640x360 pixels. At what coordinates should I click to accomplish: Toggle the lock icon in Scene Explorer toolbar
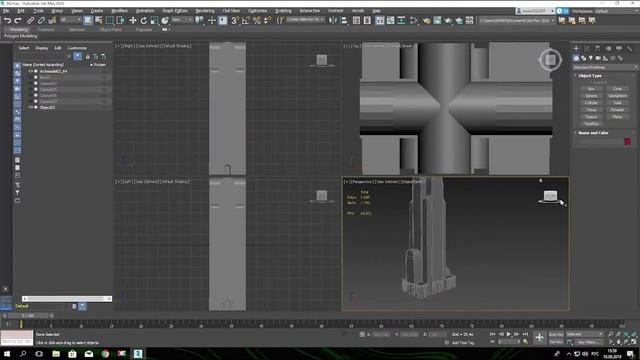87,56
